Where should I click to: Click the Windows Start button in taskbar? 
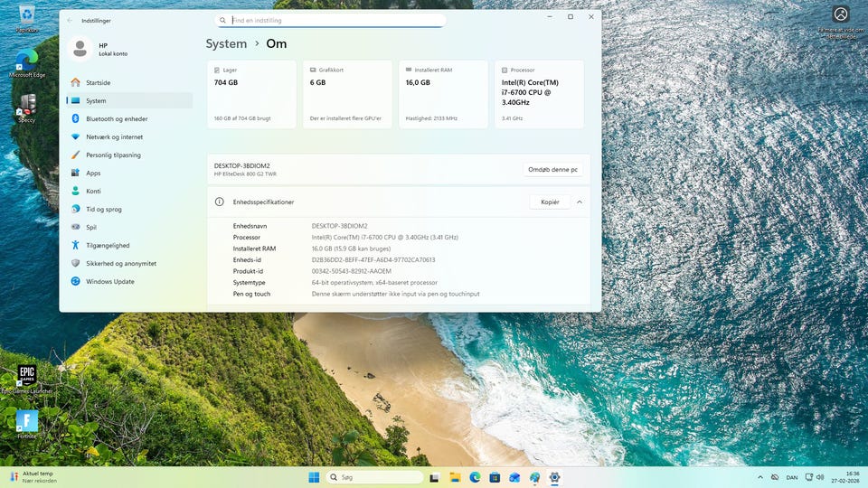coord(314,477)
